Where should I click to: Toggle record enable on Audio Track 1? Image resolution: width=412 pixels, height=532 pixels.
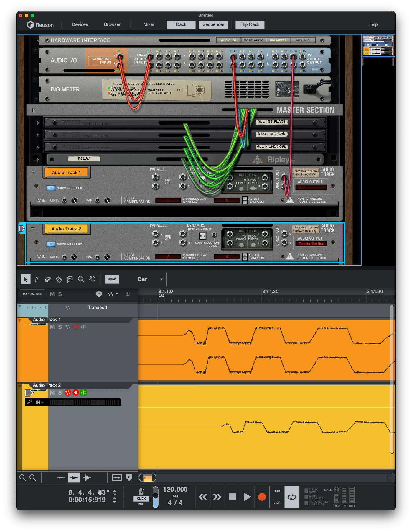(x=76, y=327)
